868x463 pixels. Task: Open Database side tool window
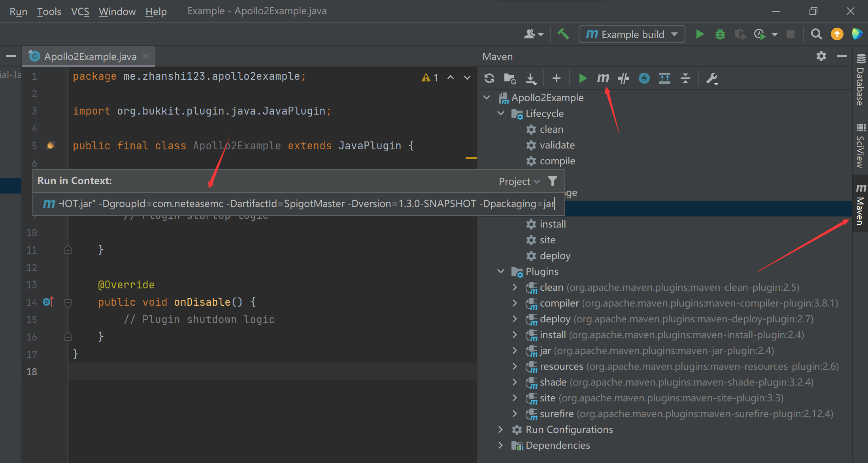[x=860, y=80]
